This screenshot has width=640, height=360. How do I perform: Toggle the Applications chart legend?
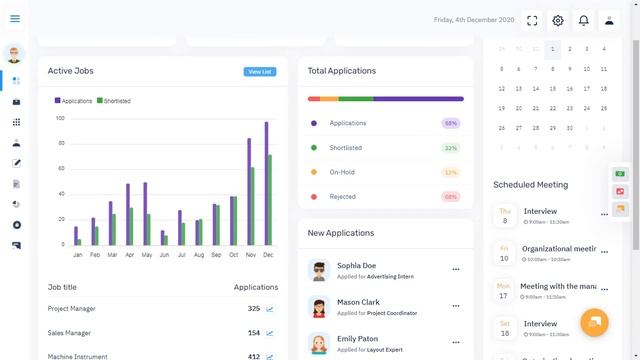click(73, 101)
